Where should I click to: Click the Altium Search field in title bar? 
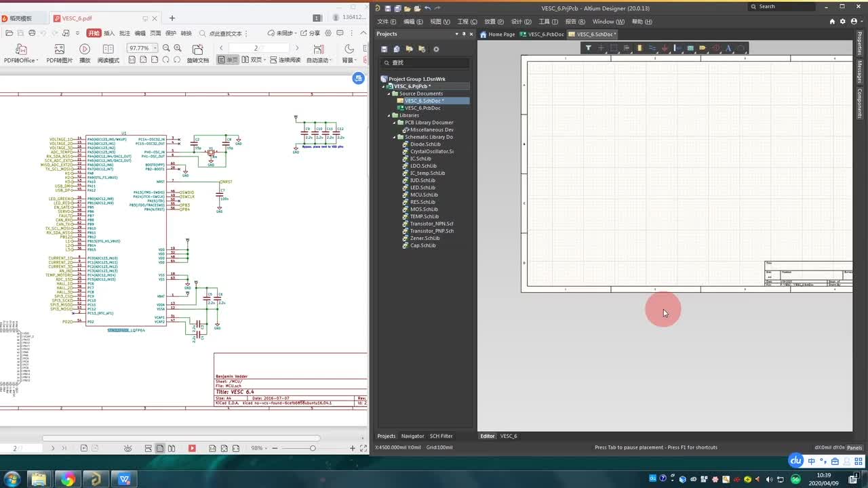click(782, 7)
